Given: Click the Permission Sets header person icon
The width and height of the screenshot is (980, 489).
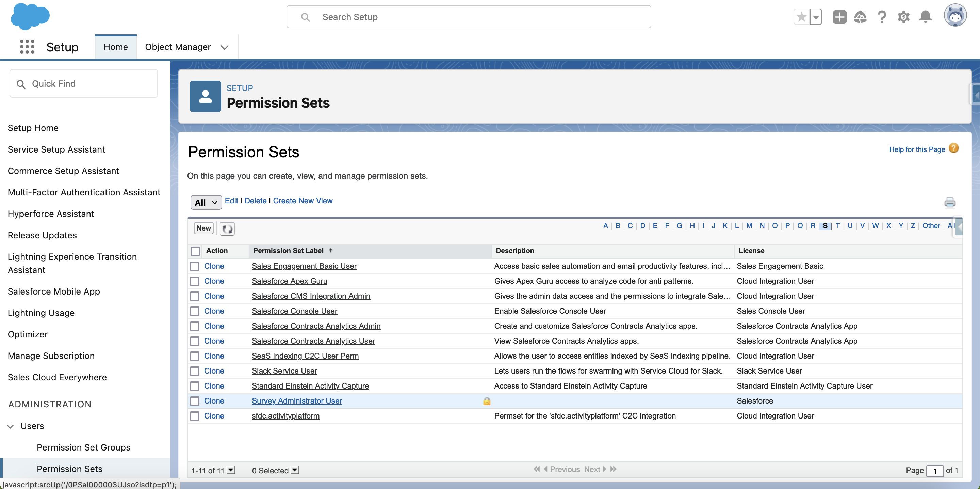Looking at the screenshot, I should coord(205,96).
